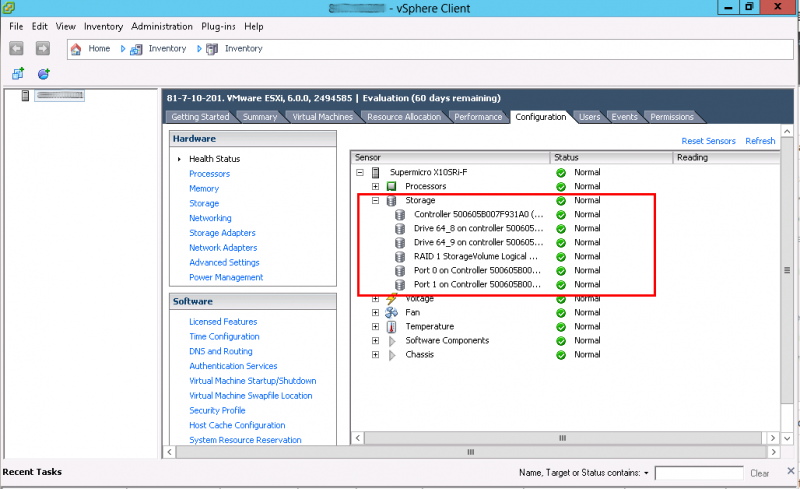Viewport: 800px width, 489px height.
Task: Click the Recent Tasks filter input field
Action: point(698,473)
